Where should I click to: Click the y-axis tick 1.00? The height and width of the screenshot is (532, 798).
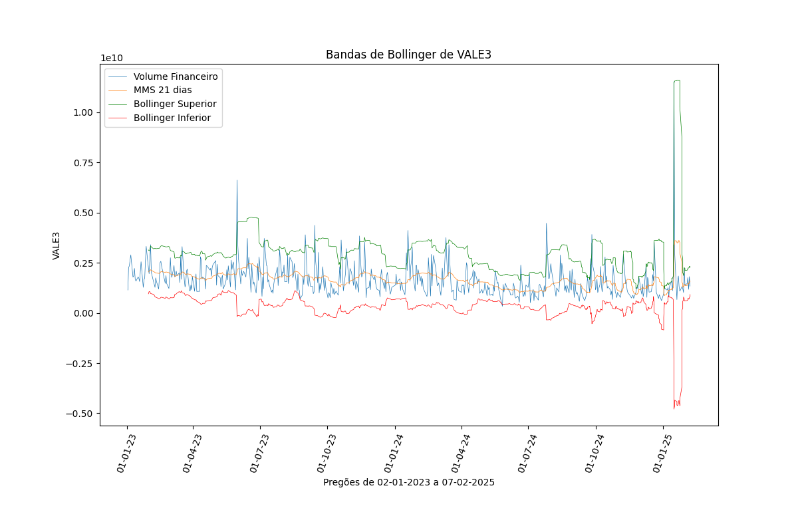[84, 112]
